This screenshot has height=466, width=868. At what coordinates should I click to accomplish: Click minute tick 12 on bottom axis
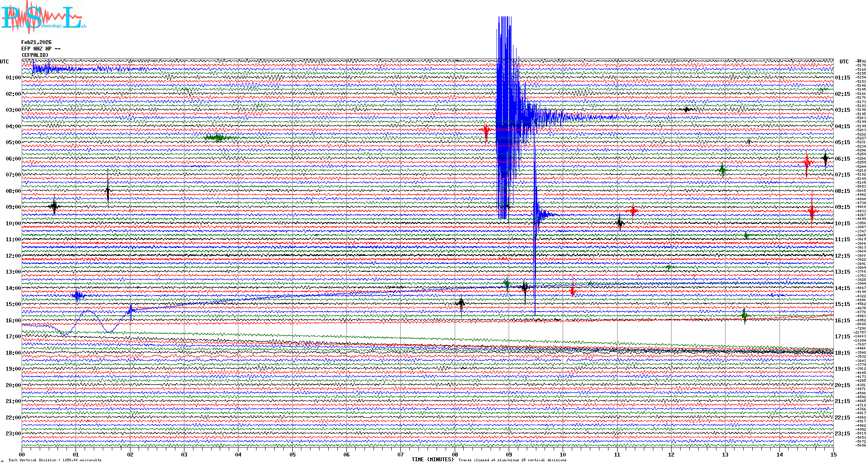coord(671,455)
